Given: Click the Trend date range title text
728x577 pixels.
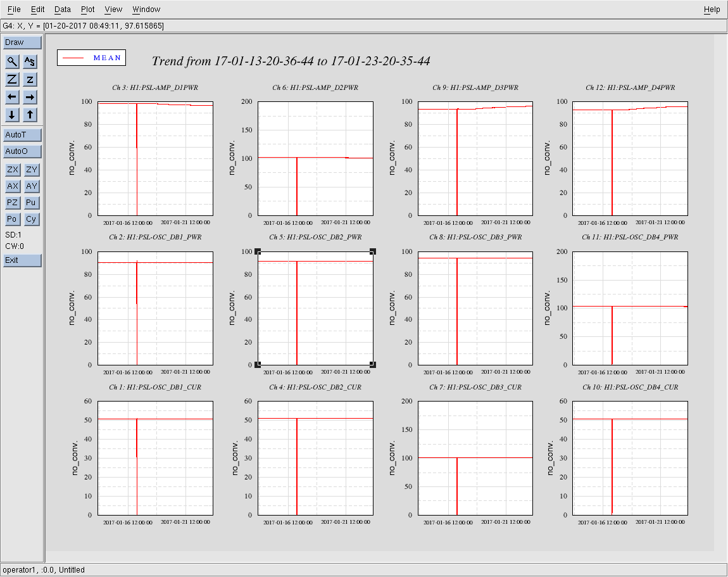Looking at the screenshot, I should pyautogui.click(x=291, y=61).
